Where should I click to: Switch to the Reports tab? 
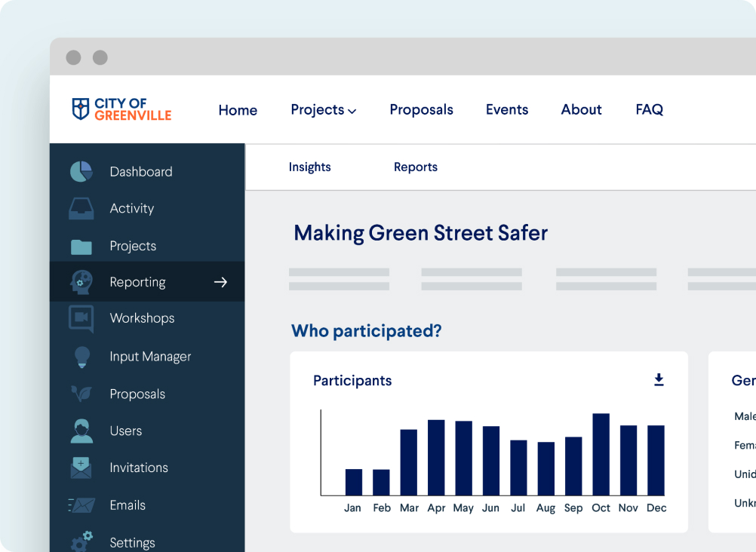coord(415,167)
